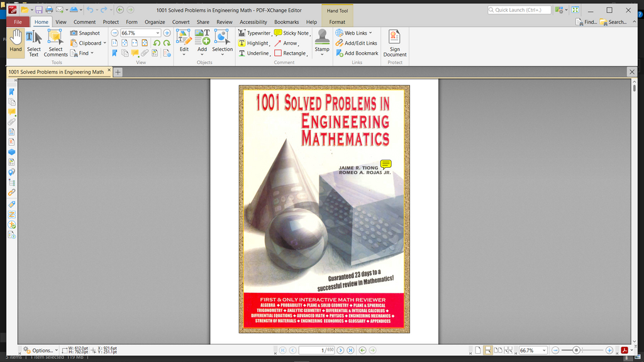Add a new document tab
The height and width of the screenshot is (362, 644).
click(118, 72)
